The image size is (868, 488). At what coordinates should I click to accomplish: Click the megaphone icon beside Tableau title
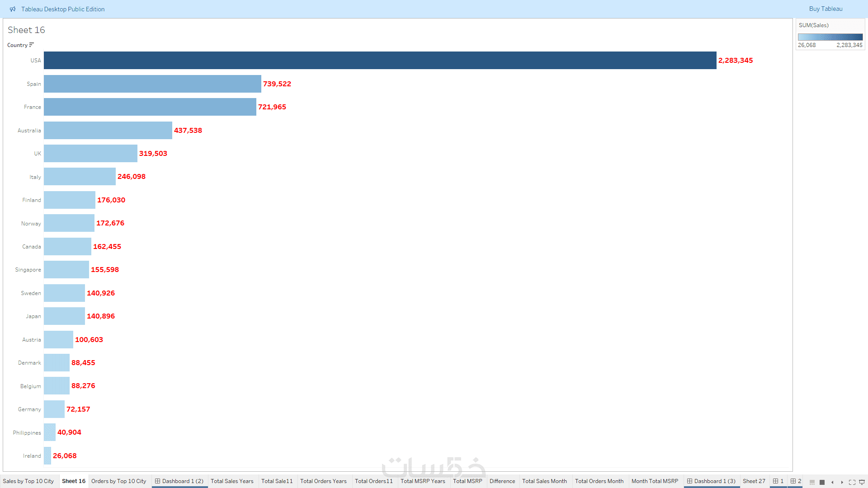coord(13,9)
